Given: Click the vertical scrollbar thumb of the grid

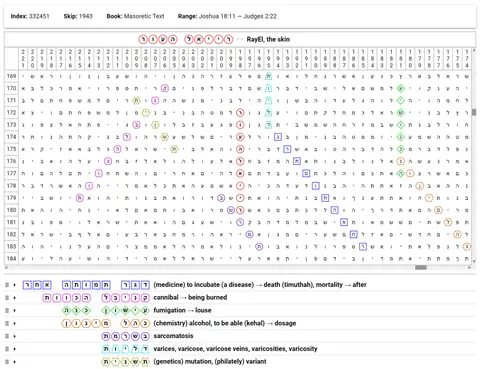Looking at the screenshot, I should (x=474, y=112).
